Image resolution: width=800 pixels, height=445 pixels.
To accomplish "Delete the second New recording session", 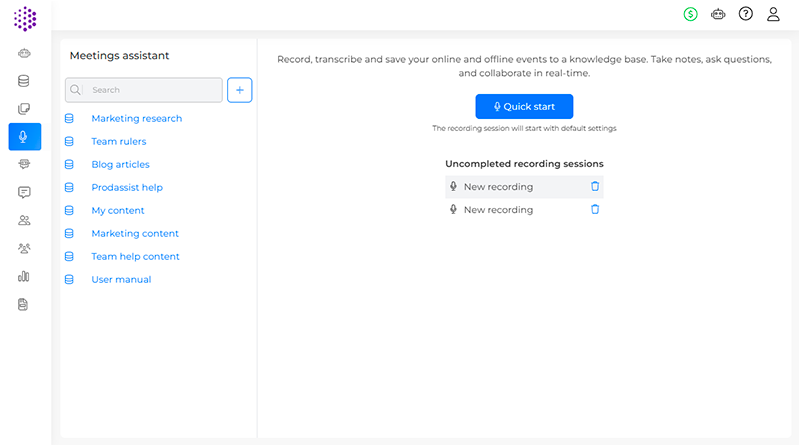I will click(595, 209).
